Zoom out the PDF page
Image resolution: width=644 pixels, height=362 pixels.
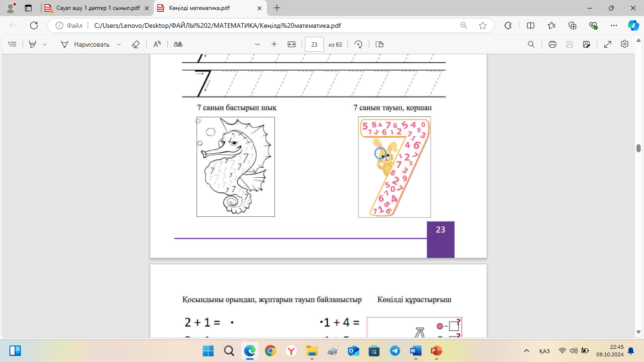[x=257, y=44]
